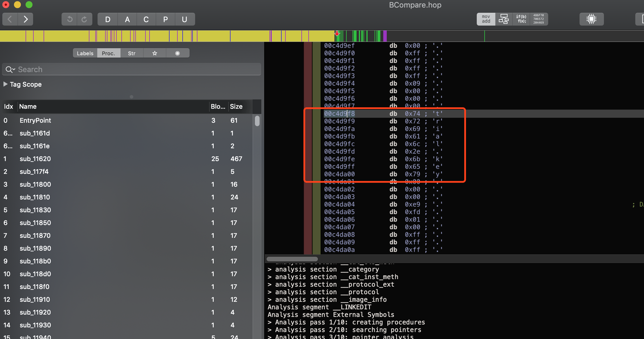Select the circle dot tab
The image size is (644, 339).
click(x=177, y=53)
